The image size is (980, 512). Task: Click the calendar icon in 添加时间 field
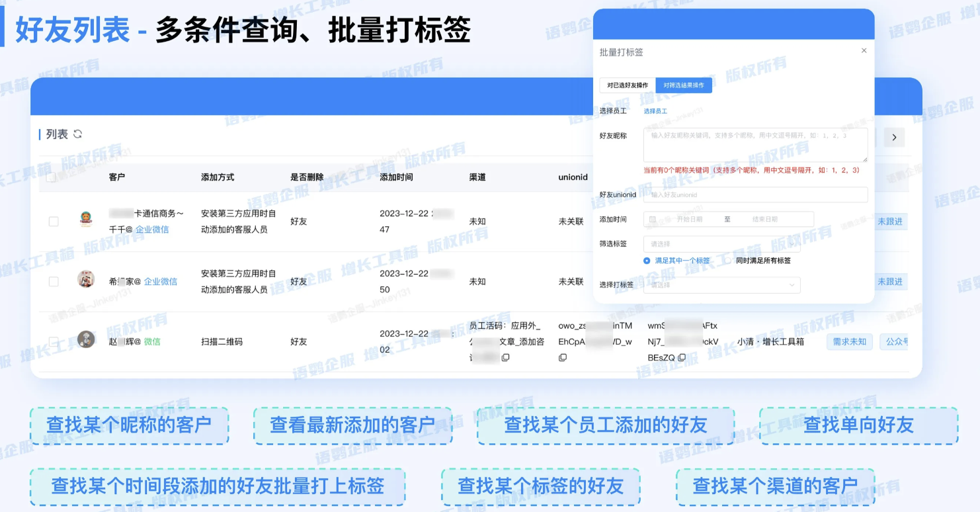point(653,220)
